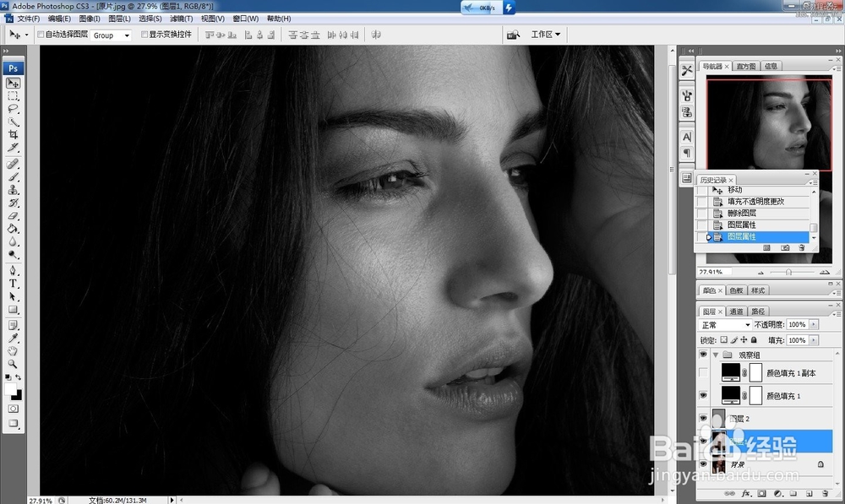The height and width of the screenshot is (504, 845).
Task: Toggle lock all for the layer
Action: click(x=754, y=339)
